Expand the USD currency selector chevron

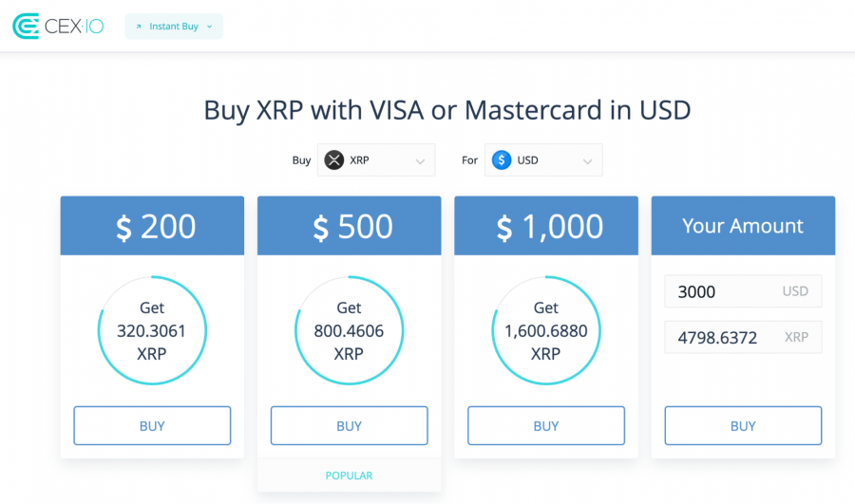[587, 161]
